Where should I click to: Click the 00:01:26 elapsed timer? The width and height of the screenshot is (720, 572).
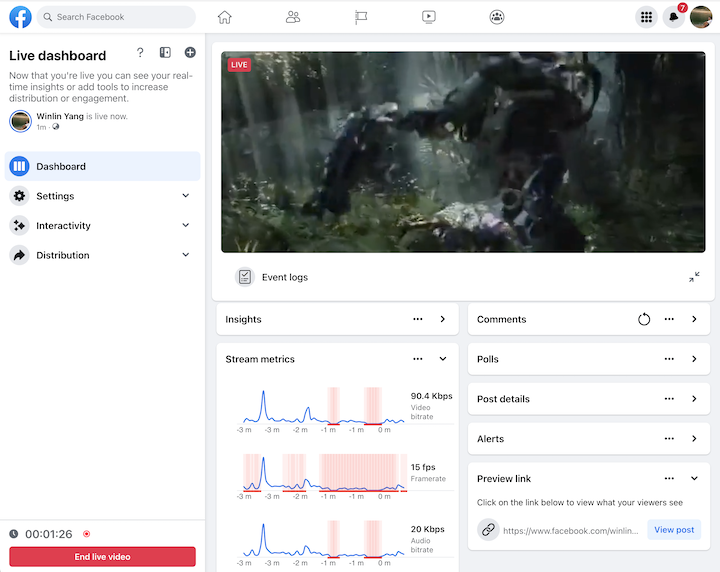[49, 534]
